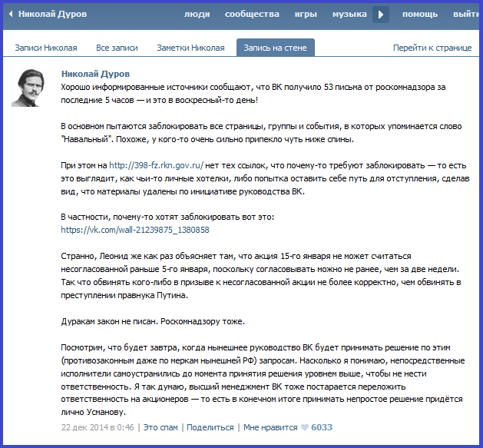Click the line ending лично Усманову

click(x=94, y=412)
